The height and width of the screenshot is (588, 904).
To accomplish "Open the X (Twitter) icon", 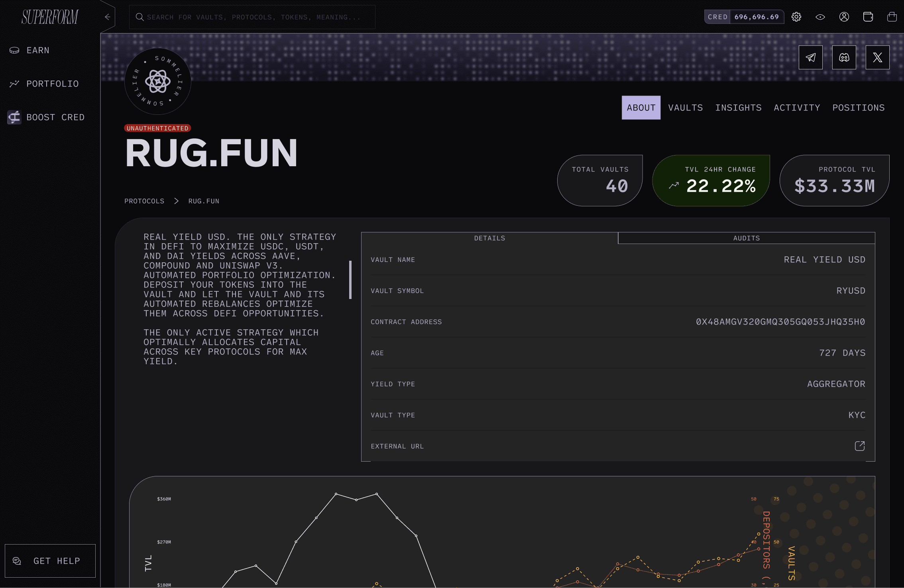I will pos(877,57).
